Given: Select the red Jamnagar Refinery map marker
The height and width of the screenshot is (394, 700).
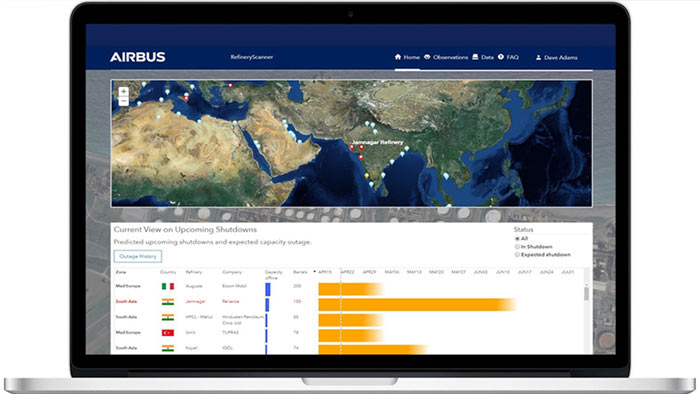Looking at the screenshot, I should [x=352, y=147].
